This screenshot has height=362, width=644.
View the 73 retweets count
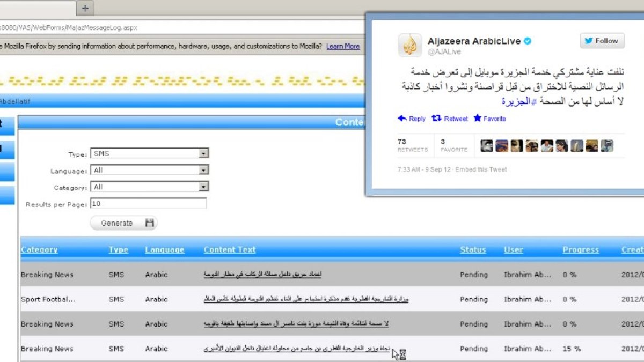point(412,145)
